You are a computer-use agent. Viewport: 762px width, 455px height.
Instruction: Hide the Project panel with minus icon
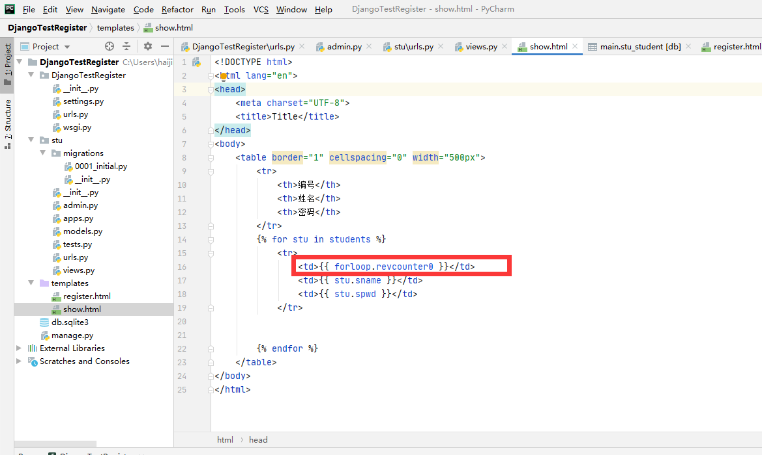pos(165,46)
